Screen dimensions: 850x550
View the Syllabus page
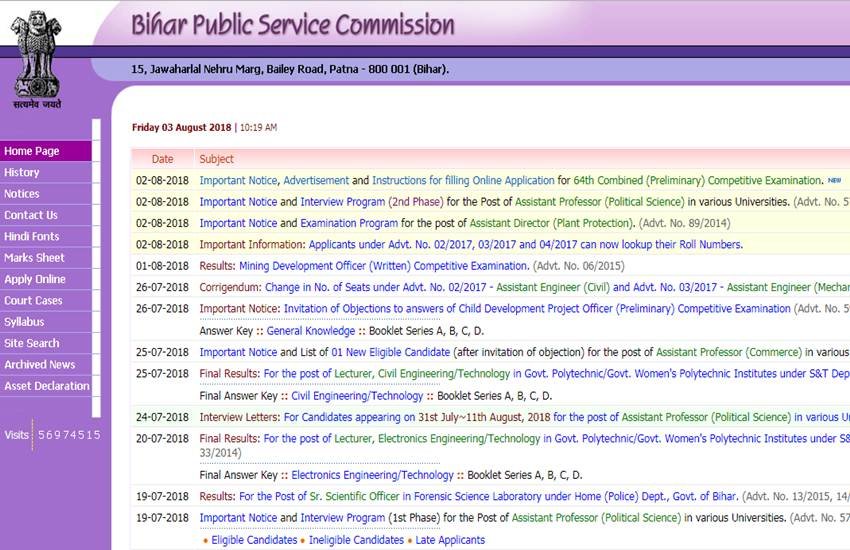click(24, 322)
